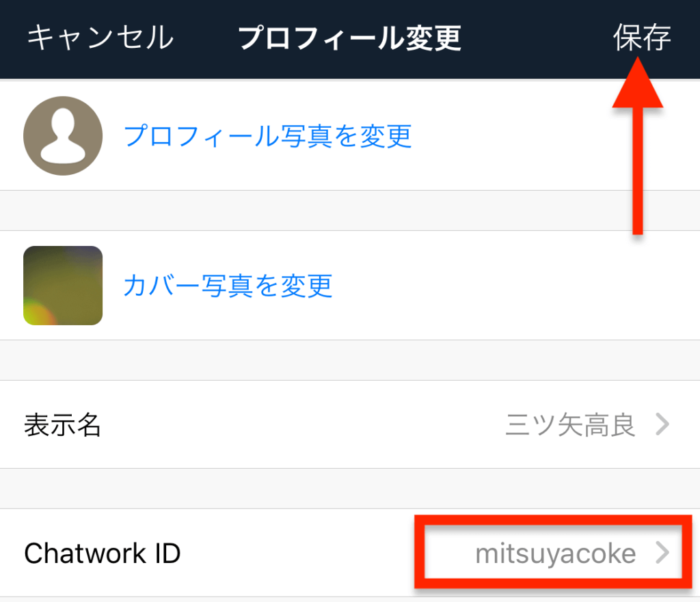Click the プロフィール変更 title header

tap(349, 38)
